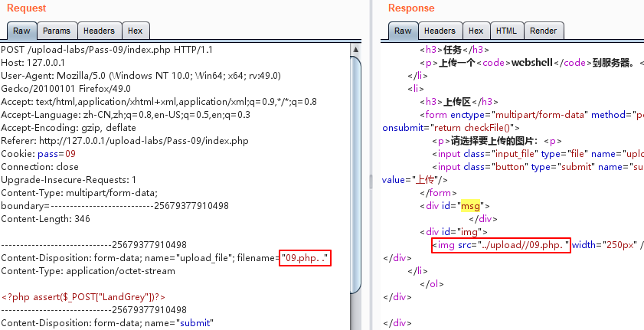Click the name="submit" Content-Disposition line

coord(108,323)
